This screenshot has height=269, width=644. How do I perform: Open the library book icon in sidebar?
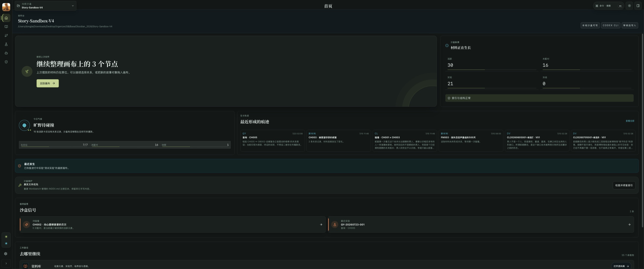tap(6, 27)
